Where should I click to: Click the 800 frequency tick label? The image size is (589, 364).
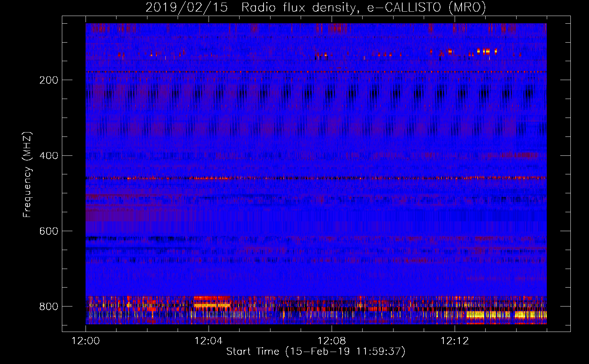[x=49, y=307]
